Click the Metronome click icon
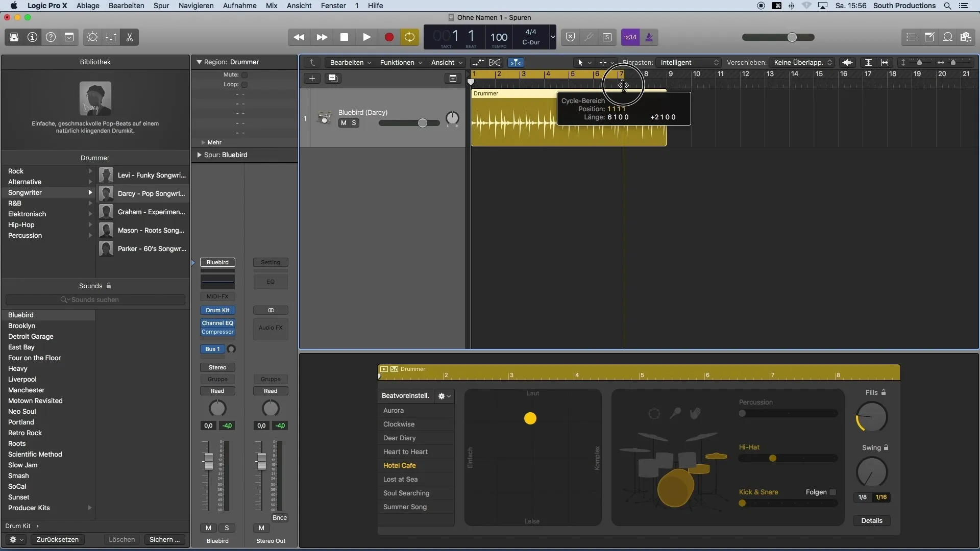This screenshot has width=980, height=551. pos(648,36)
